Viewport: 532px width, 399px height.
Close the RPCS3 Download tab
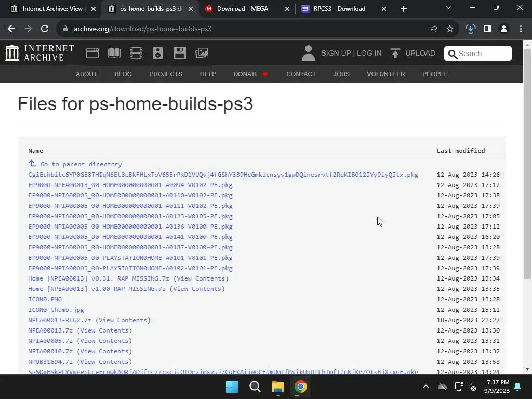click(x=384, y=9)
